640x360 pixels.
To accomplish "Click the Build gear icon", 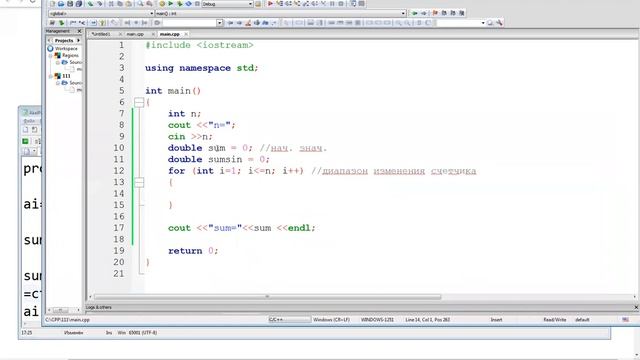I will (162, 4).
